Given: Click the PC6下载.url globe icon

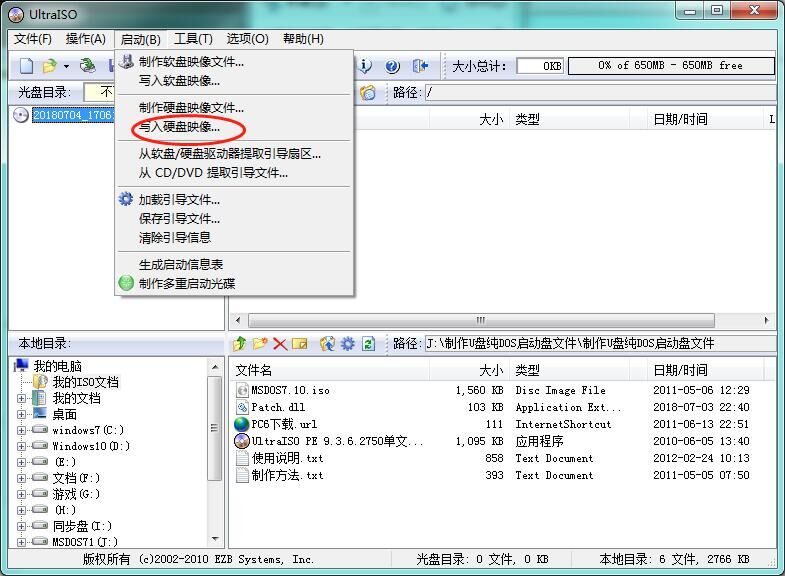Looking at the screenshot, I should (x=242, y=424).
